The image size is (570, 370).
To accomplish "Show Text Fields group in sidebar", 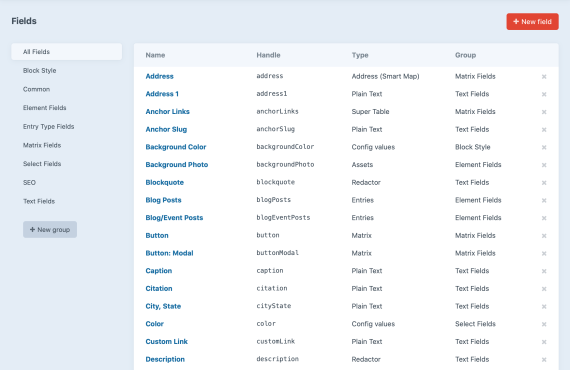I will click(x=39, y=201).
